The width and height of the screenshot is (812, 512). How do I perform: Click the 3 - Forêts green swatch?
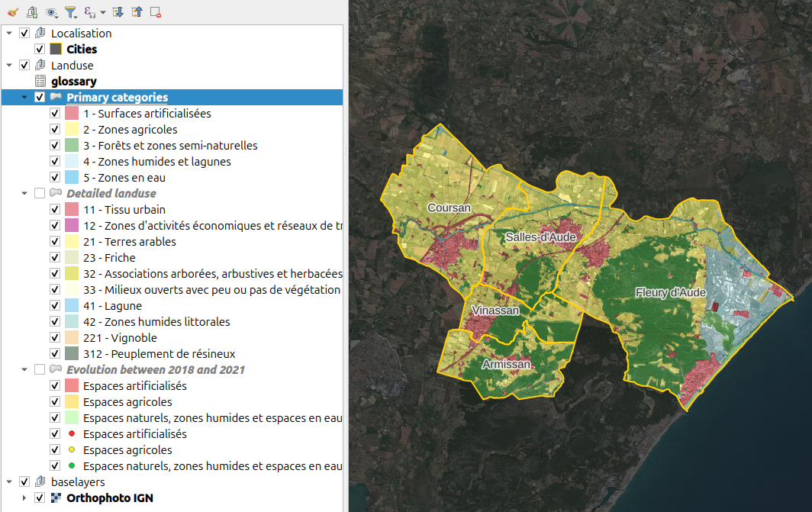click(x=72, y=146)
